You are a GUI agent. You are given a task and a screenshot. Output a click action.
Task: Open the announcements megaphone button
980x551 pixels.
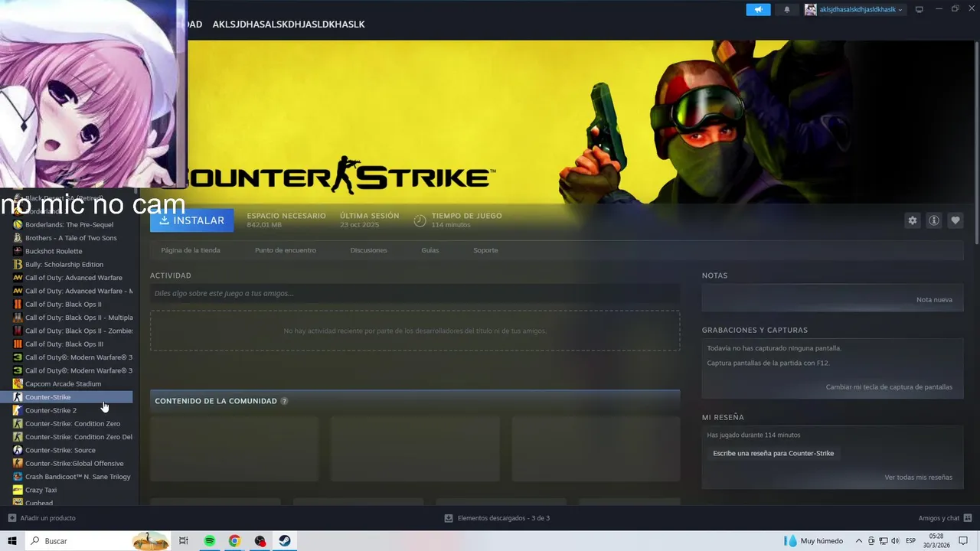pyautogui.click(x=758, y=9)
